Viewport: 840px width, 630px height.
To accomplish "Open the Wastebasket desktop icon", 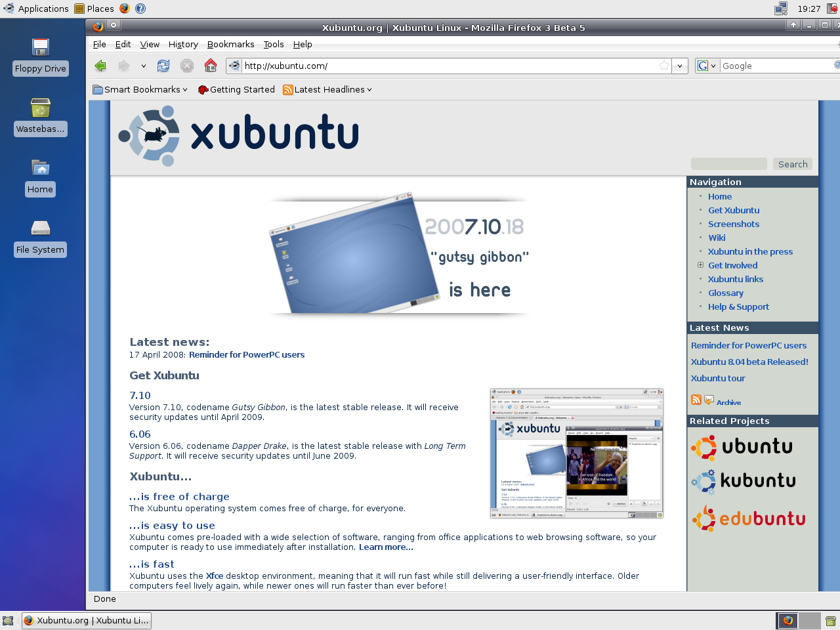I will coord(40,107).
